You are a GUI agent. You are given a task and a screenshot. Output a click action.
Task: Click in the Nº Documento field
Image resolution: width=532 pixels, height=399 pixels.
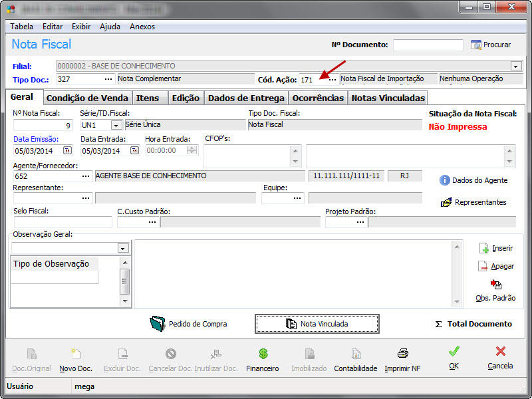point(428,45)
